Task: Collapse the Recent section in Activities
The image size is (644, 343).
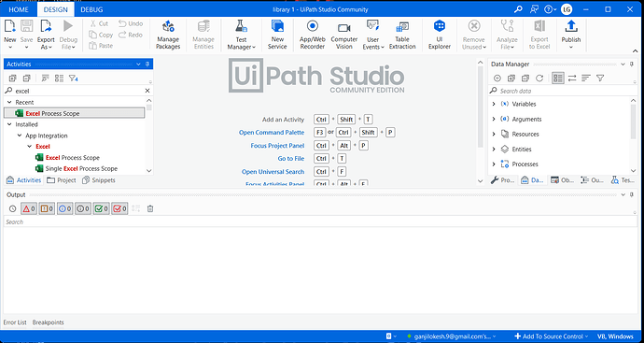Action: point(9,102)
